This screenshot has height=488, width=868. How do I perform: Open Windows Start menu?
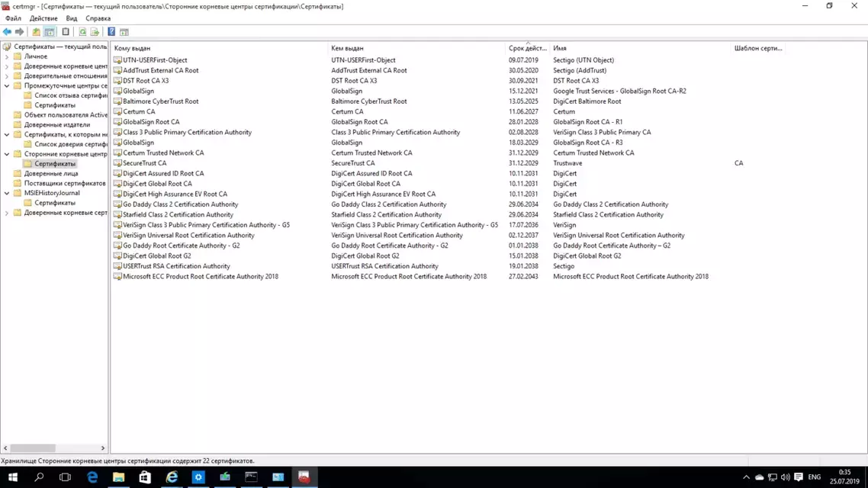point(13,477)
